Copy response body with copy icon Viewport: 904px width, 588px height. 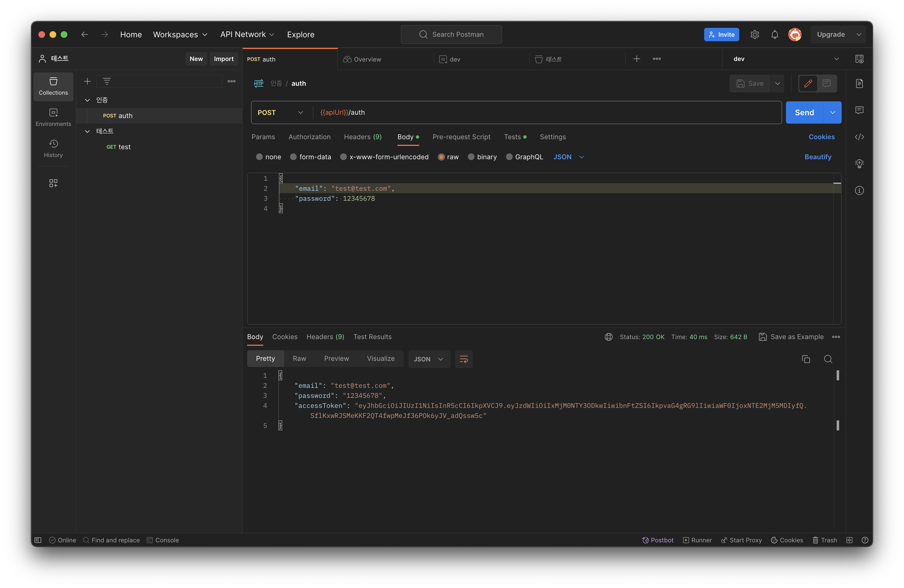pos(806,359)
